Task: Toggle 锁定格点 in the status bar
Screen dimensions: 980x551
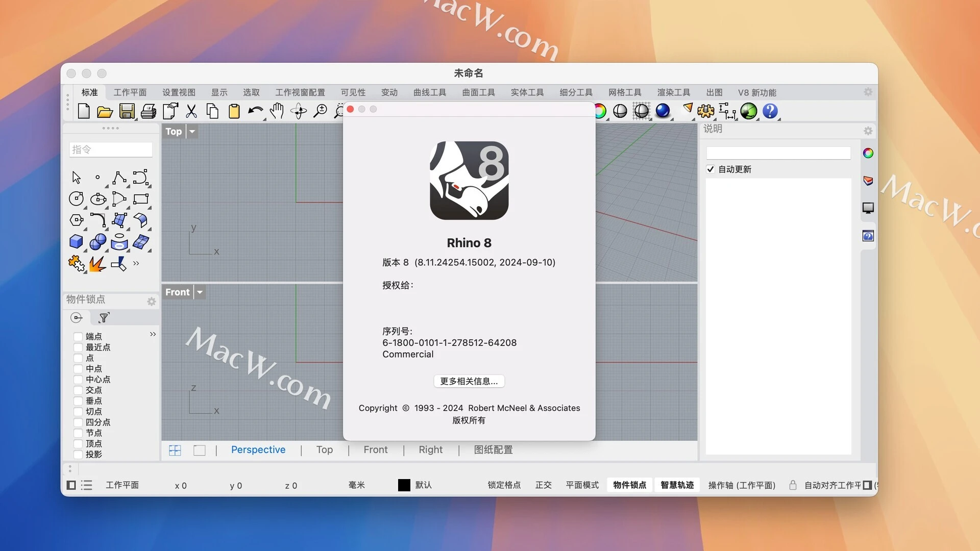Action: tap(504, 485)
